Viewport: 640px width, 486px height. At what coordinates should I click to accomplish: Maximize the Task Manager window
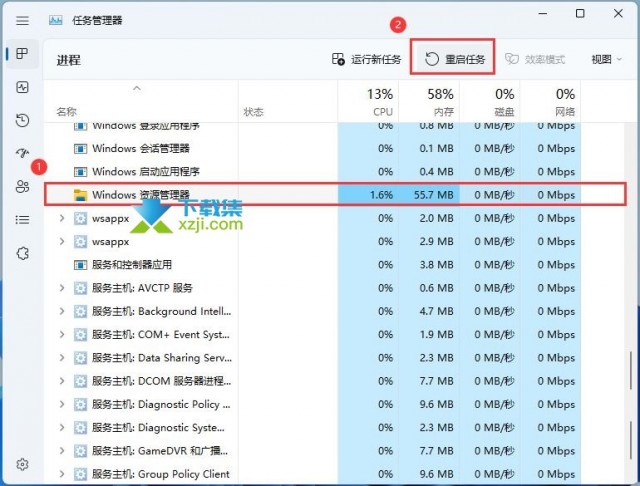[x=580, y=13]
